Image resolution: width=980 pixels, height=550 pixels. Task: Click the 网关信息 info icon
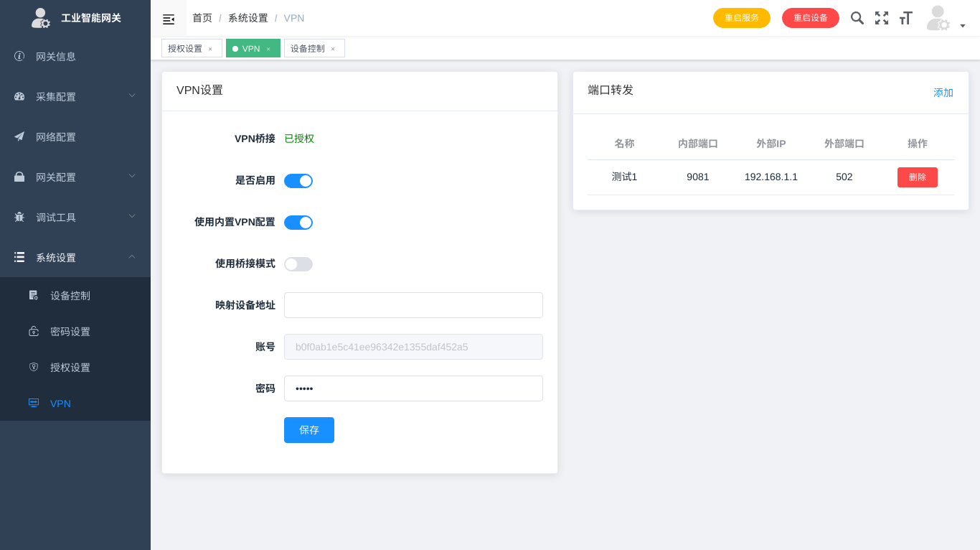point(19,56)
